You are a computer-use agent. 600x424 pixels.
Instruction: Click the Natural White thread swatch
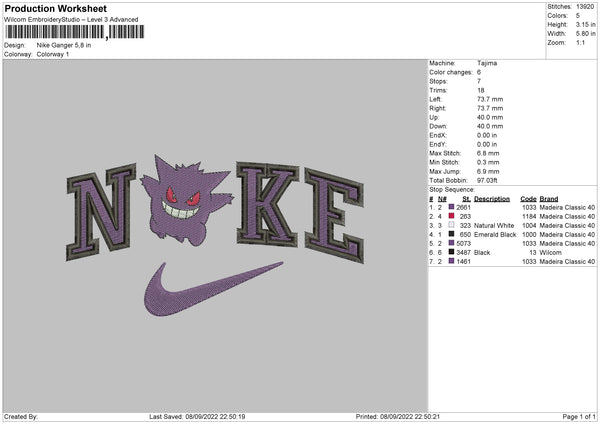pos(452,225)
